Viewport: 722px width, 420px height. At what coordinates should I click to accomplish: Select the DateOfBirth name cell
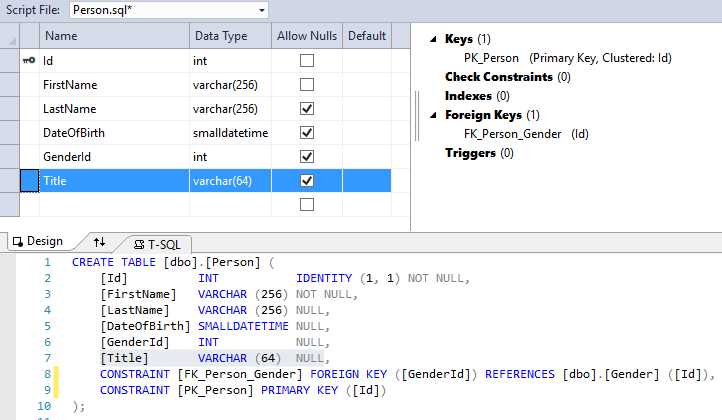pos(115,132)
